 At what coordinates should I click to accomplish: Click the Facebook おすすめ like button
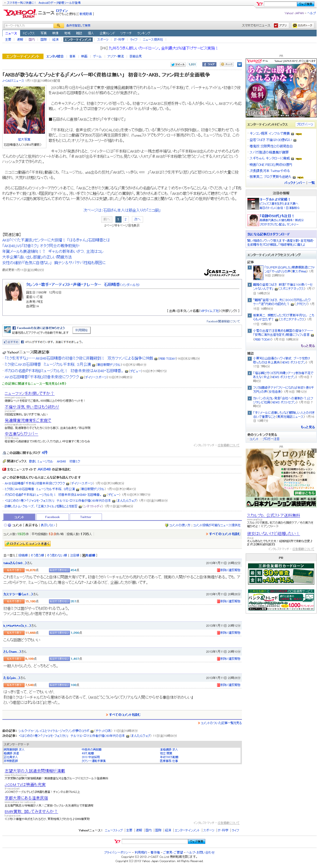(11, 342)
